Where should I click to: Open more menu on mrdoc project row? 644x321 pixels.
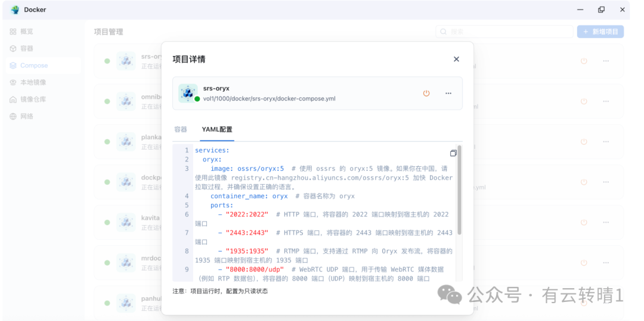(x=606, y=263)
